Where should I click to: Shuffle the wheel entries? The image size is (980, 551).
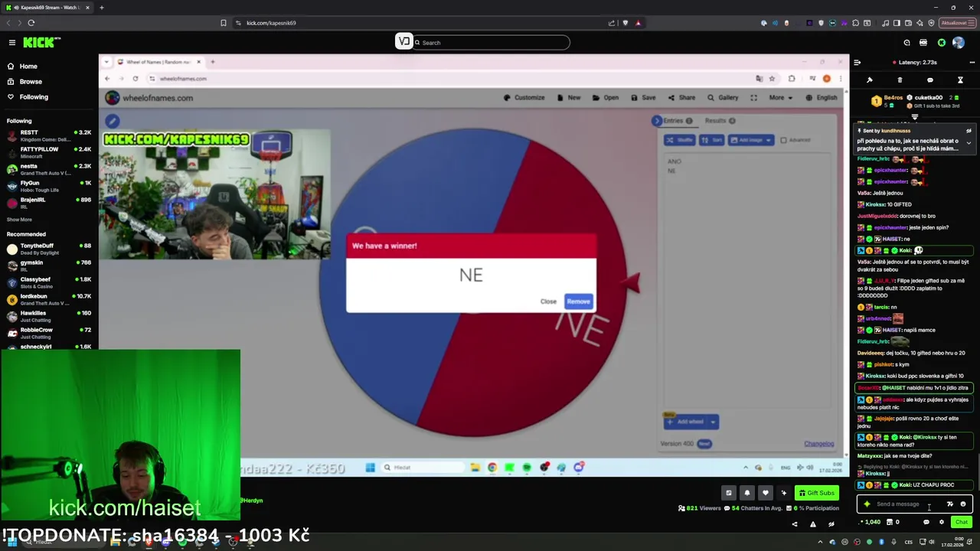[679, 140]
